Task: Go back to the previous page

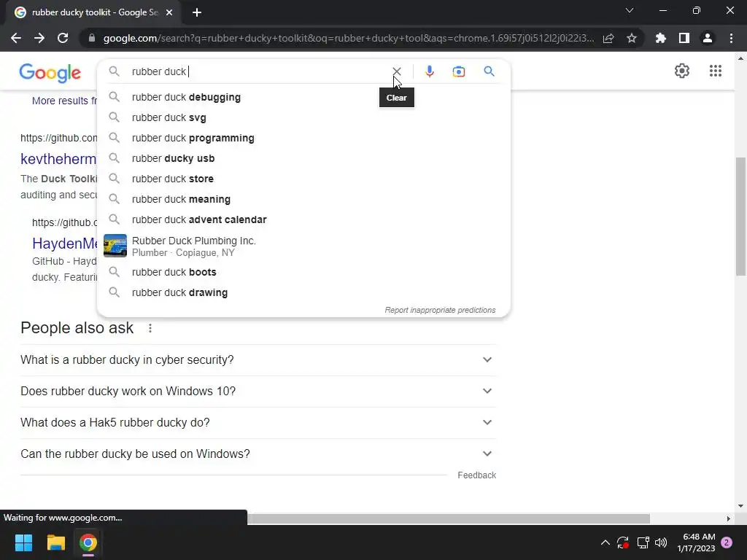Action: (16, 38)
